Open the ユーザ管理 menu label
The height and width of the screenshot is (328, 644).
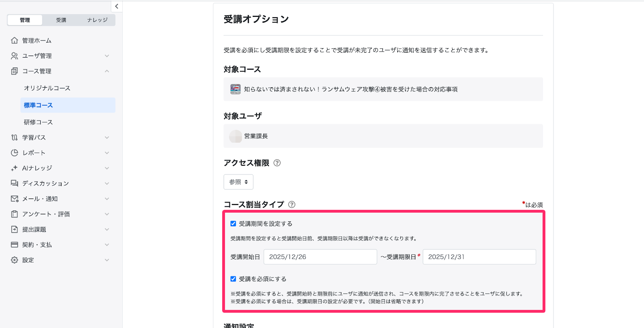tap(37, 56)
